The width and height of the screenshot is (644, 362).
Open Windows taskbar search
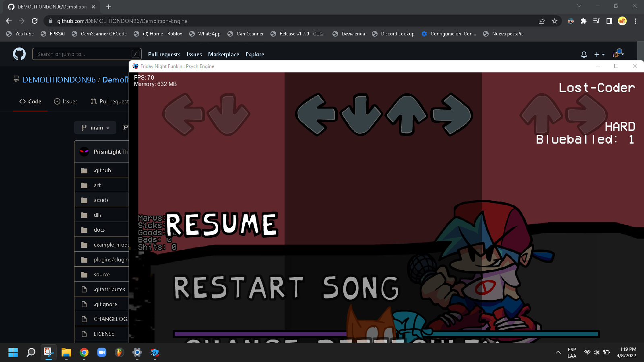pyautogui.click(x=31, y=352)
